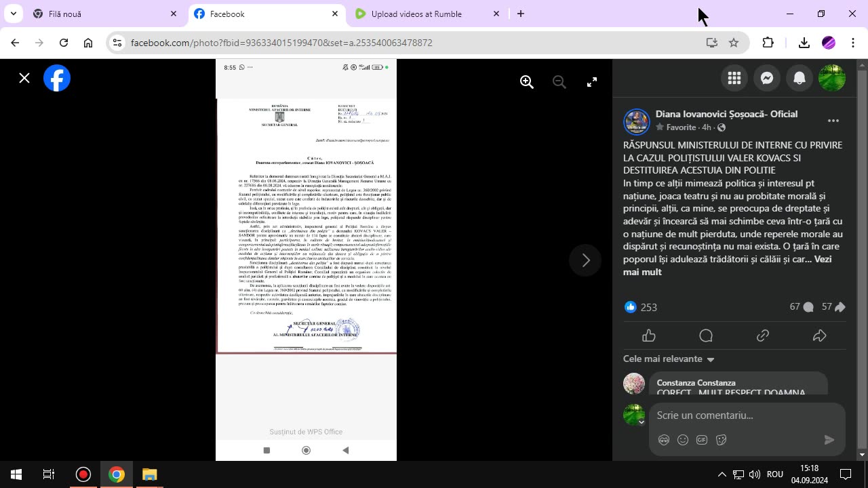Send the comment arrow
868x488 pixels.
(829, 440)
